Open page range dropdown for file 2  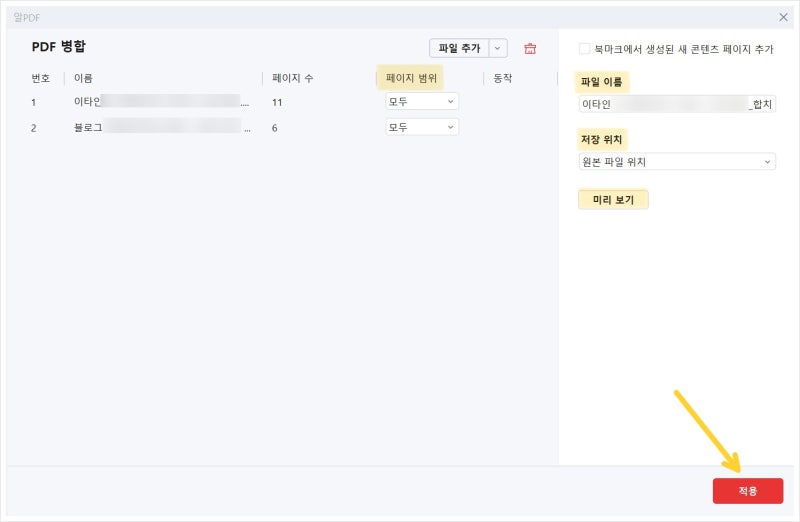tap(422, 127)
